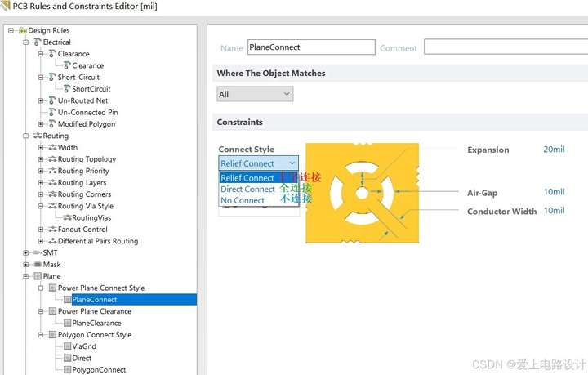This screenshot has width=588, height=375.
Task: Expand the Modified Polygon node
Action: click(41, 123)
